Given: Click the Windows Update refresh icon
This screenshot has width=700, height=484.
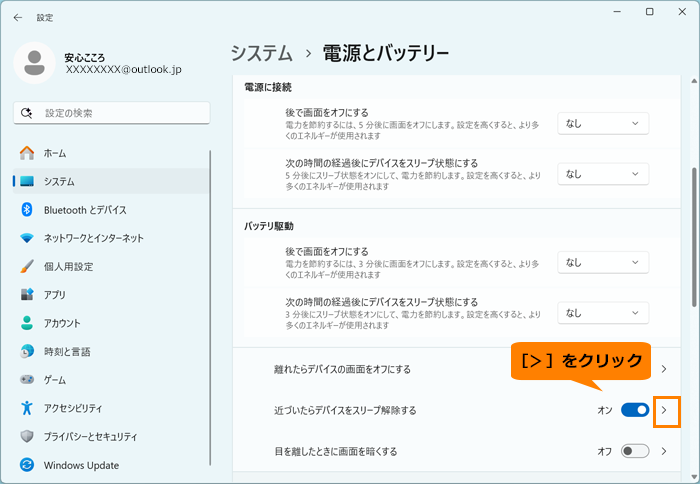Looking at the screenshot, I should (27, 465).
